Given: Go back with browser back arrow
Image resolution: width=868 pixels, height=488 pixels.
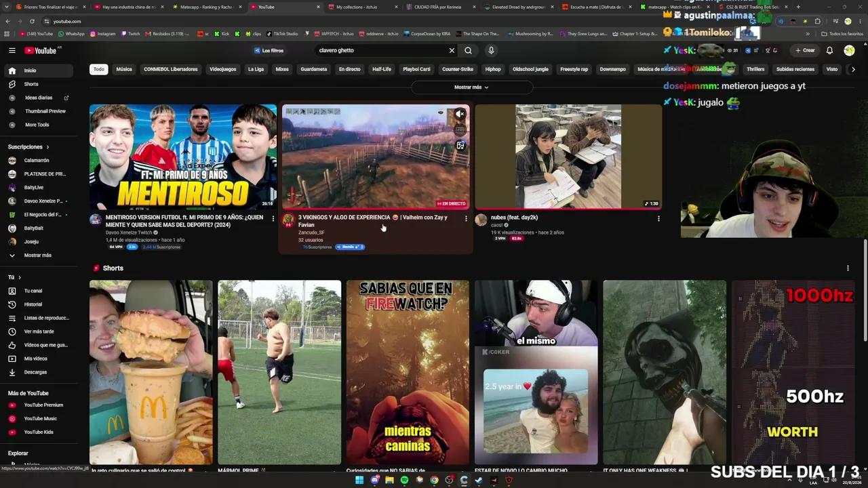Looking at the screenshot, I should [x=6, y=21].
